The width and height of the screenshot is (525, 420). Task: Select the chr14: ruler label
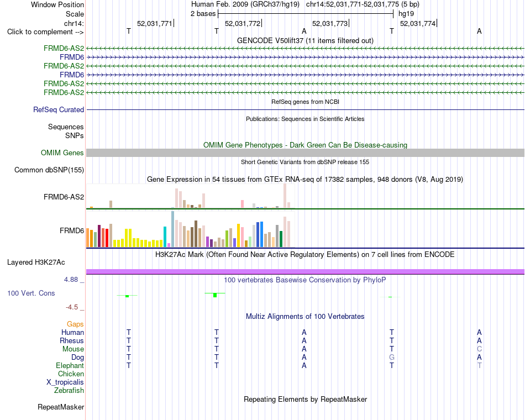coord(74,23)
